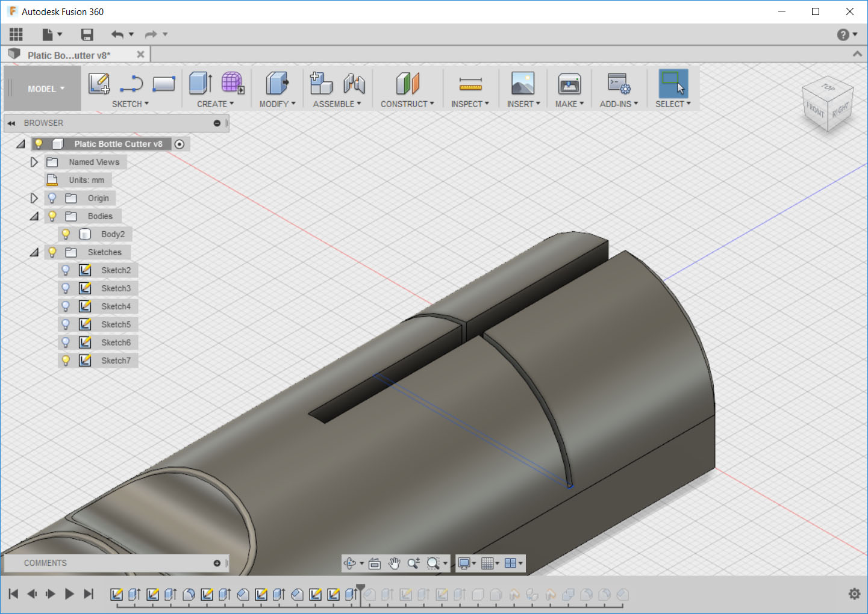Click the Fit view icon
868x614 pixels.
click(375, 563)
